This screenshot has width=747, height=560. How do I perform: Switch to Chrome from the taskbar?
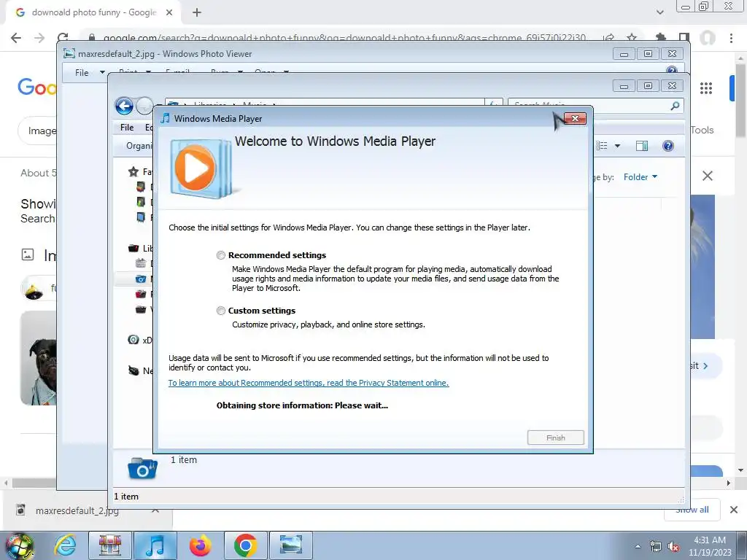245,545
